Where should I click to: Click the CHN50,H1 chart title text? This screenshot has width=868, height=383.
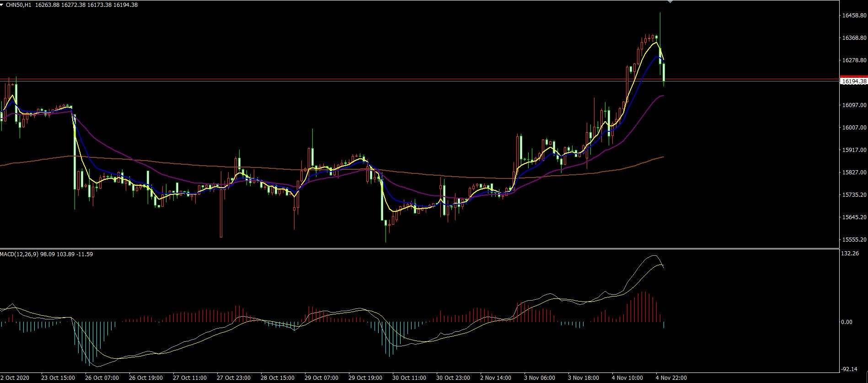(x=19, y=5)
